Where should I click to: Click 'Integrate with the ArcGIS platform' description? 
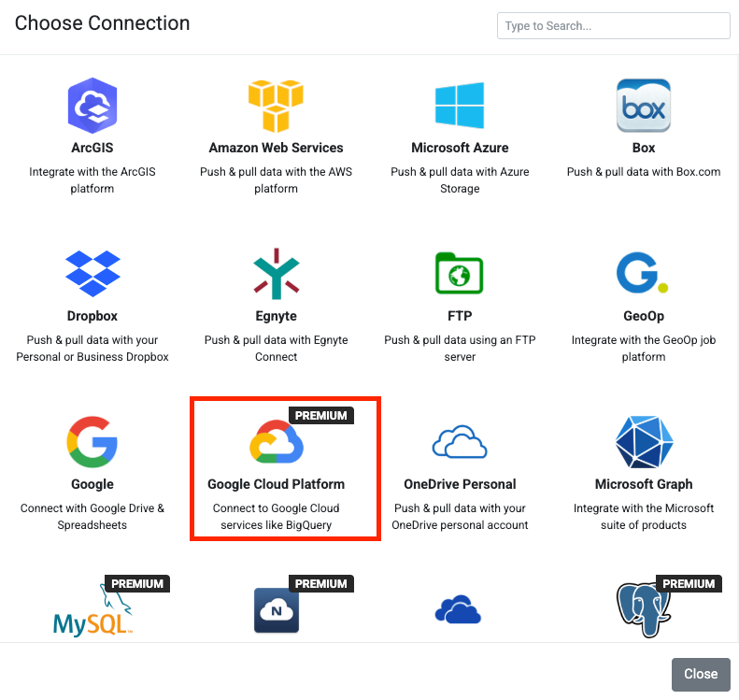coord(92,180)
